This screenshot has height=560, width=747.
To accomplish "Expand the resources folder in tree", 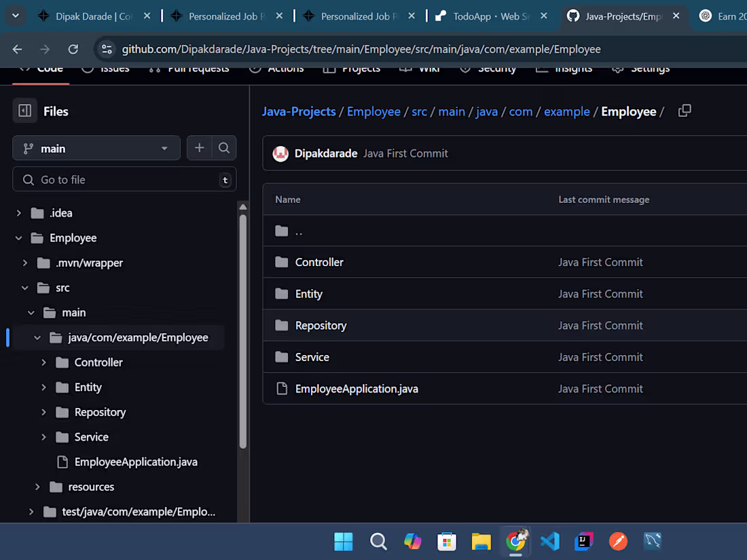I will click(x=37, y=487).
